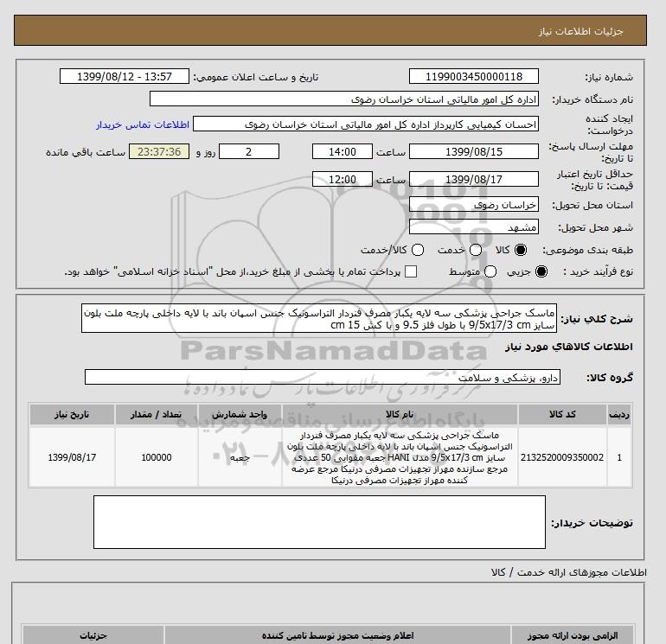This screenshot has height=644, width=666.
Task: Click the واحد شمارش column header
Action: coord(240,414)
